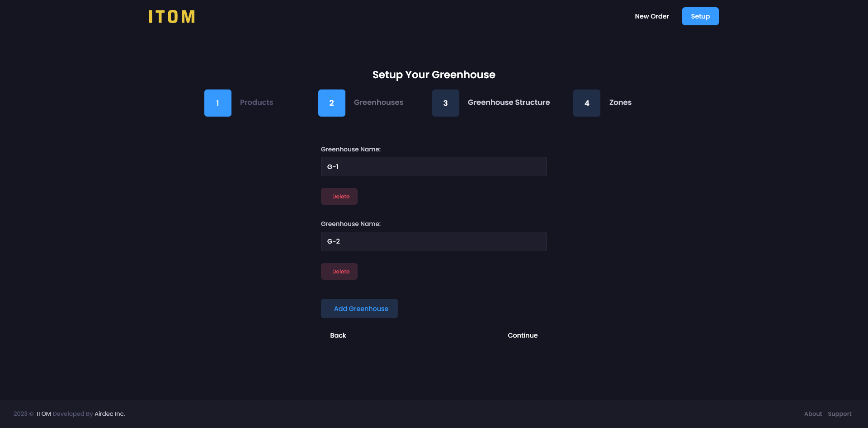The width and height of the screenshot is (868, 428).
Task: Open the About link in the footer
Action: coord(813,414)
